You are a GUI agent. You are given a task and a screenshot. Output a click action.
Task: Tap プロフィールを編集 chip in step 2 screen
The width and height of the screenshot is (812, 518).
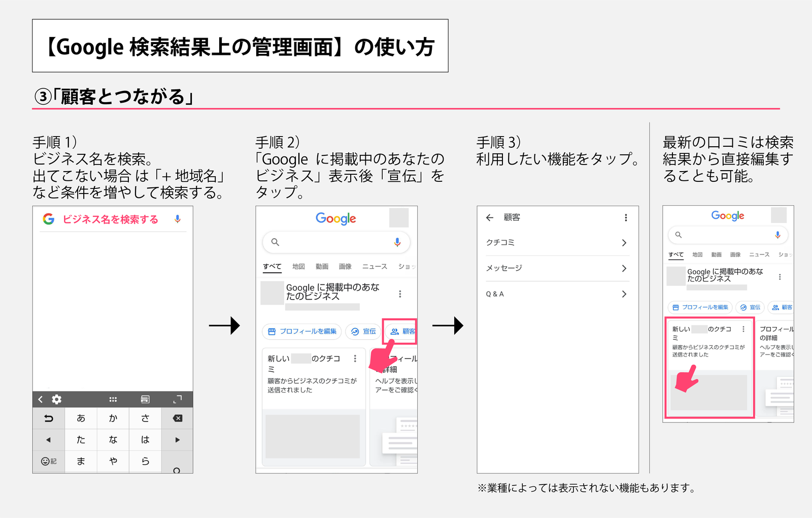click(x=302, y=332)
